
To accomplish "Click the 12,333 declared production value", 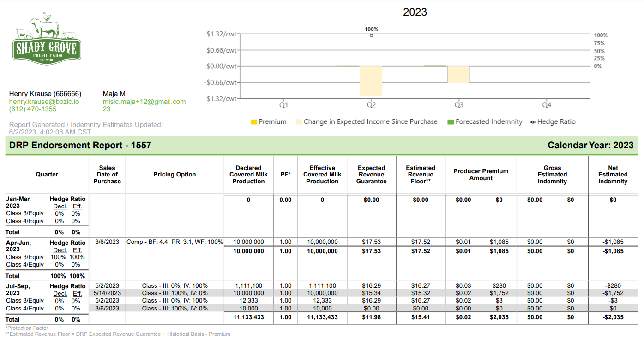I will pos(248,301).
